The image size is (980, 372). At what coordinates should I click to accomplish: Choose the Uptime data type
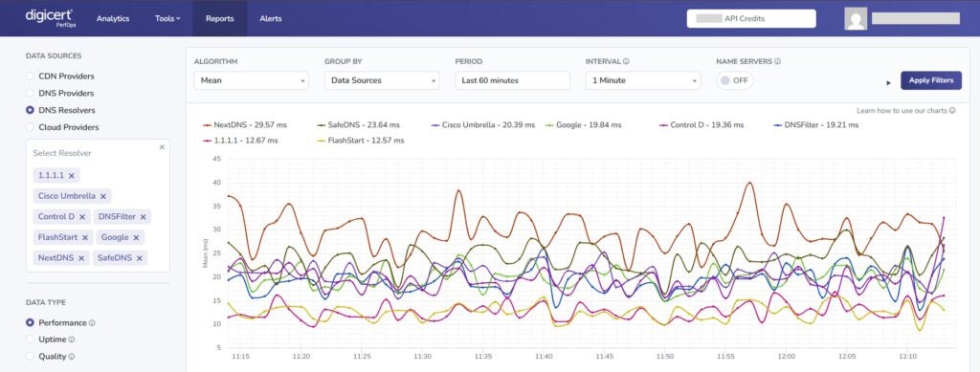coord(30,339)
